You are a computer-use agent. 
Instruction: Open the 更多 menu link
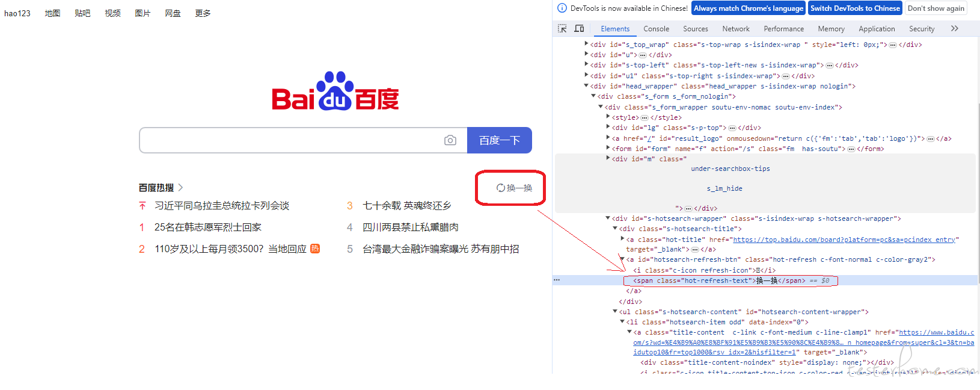tap(203, 13)
